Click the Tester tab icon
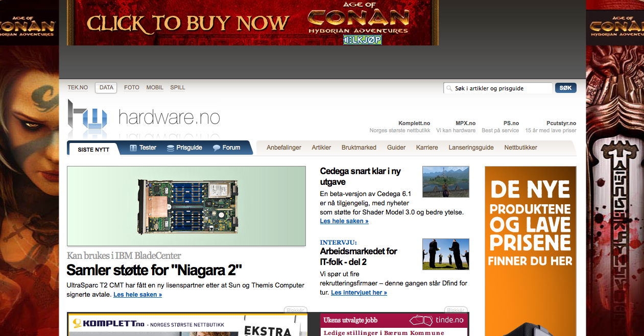The height and width of the screenshot is (336, 644). 133,148
